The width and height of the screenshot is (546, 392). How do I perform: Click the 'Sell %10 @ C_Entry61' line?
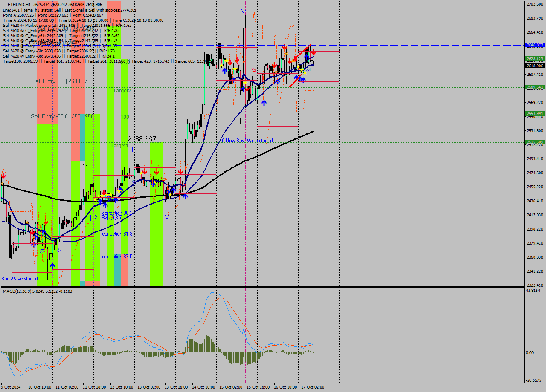point(61,35)
